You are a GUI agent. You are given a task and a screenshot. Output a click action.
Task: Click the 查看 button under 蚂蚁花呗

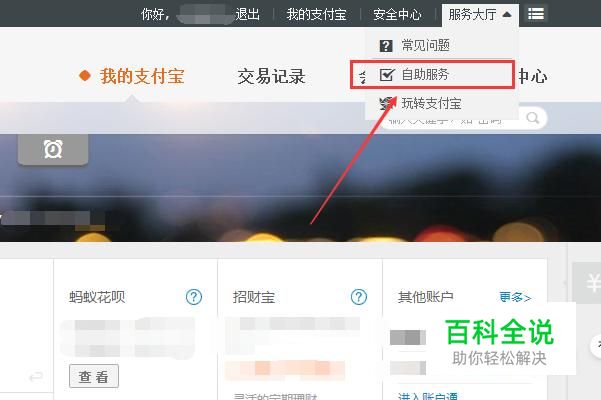tap(94, 376)
